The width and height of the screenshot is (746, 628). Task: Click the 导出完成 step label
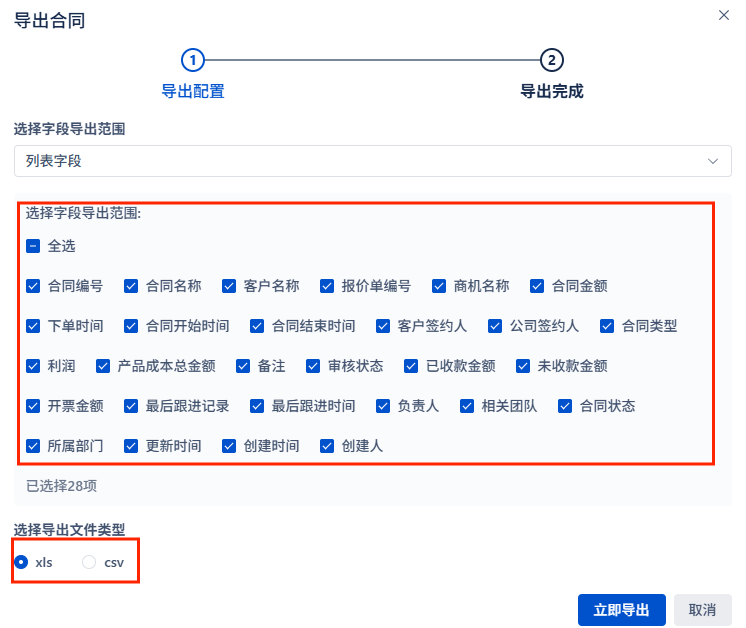click(x=551, y=91)
